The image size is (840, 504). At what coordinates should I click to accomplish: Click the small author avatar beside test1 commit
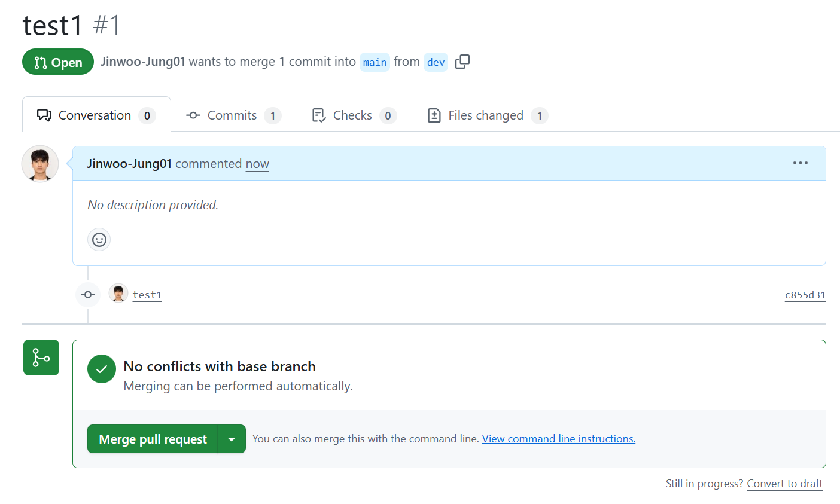[x=118, y=294]
